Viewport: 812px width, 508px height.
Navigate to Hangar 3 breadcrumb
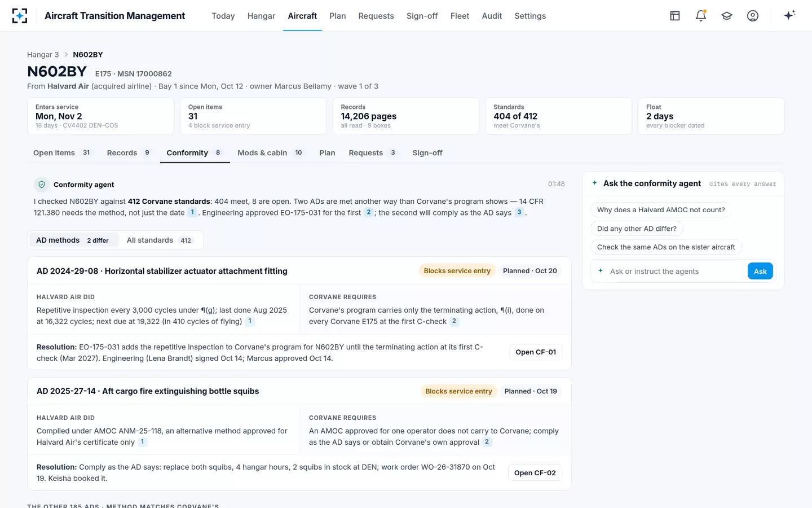pyautogui.click(x=43, y=55)
